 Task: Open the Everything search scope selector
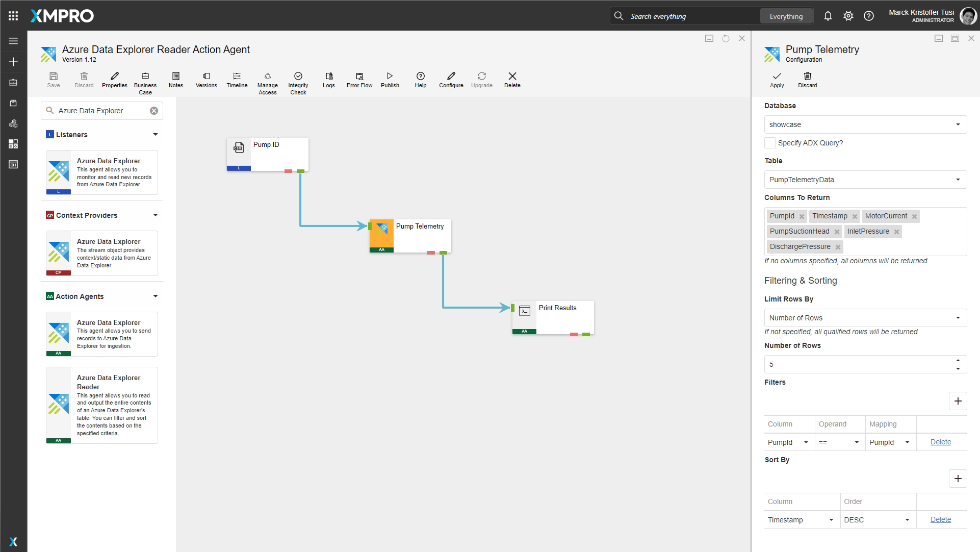tap(786, 16)
